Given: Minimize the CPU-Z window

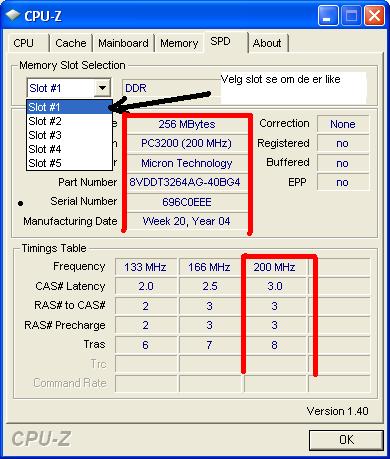Looking at the screenshot, I should (x=328, y=16).
